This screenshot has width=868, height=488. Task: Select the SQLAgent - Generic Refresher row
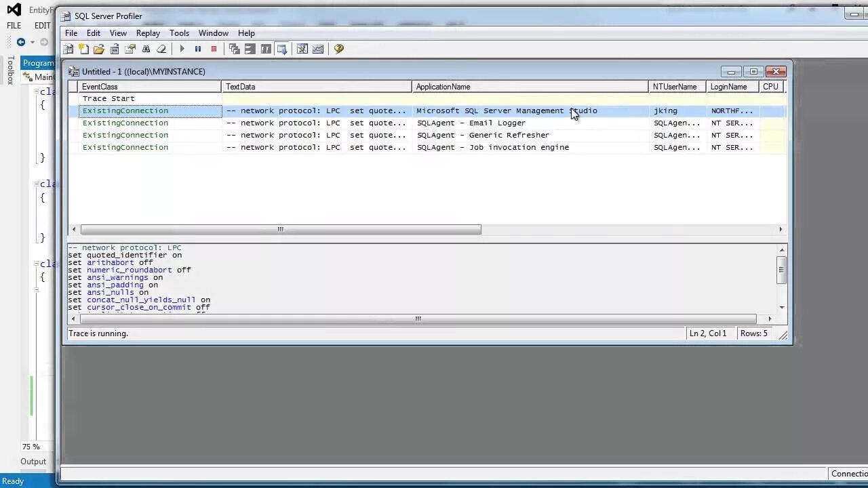[x=427, y=135]
